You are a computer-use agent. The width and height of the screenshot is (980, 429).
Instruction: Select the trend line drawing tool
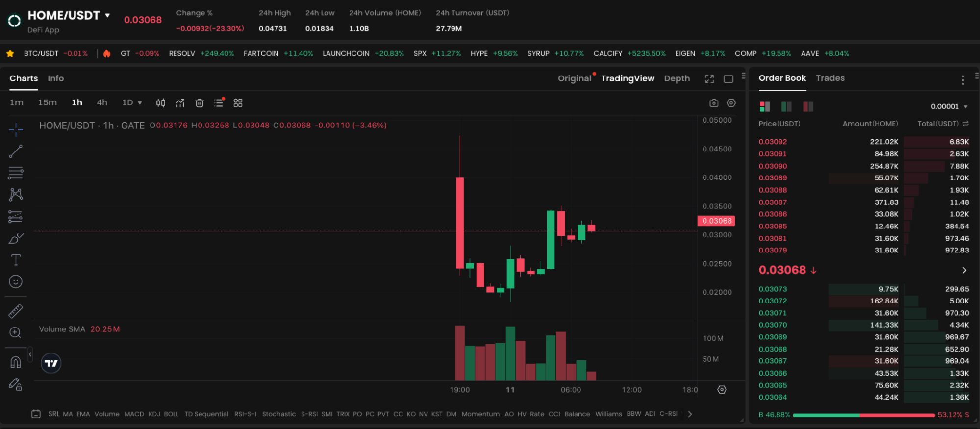point(16,151)
